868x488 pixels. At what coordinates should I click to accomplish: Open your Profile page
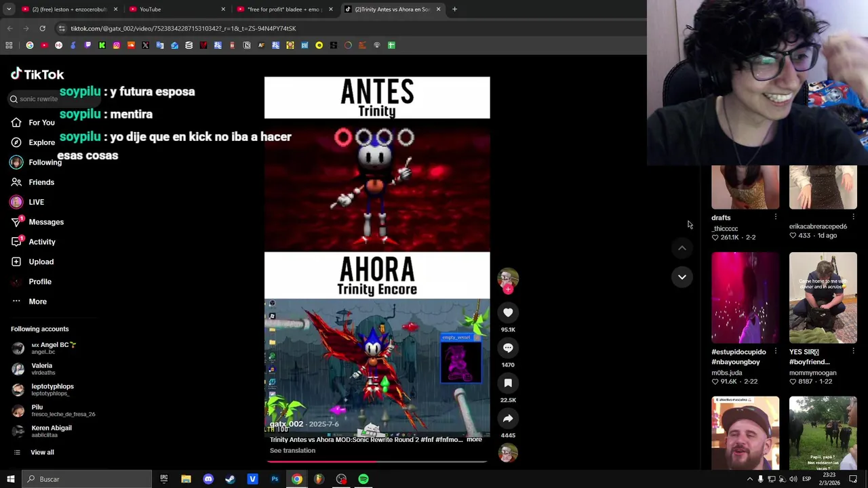tap(31, 281)
